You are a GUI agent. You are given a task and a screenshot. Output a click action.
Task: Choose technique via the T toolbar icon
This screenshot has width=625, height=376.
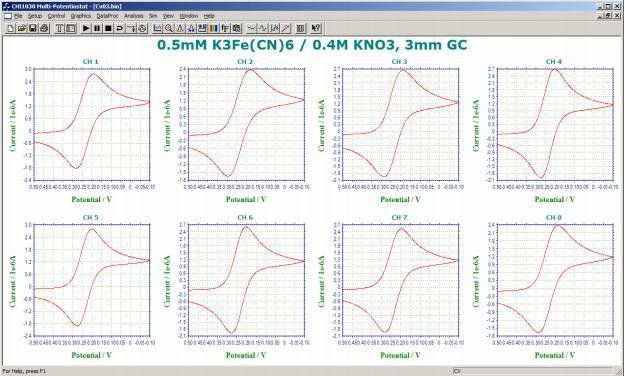click(x=60, y=28)
